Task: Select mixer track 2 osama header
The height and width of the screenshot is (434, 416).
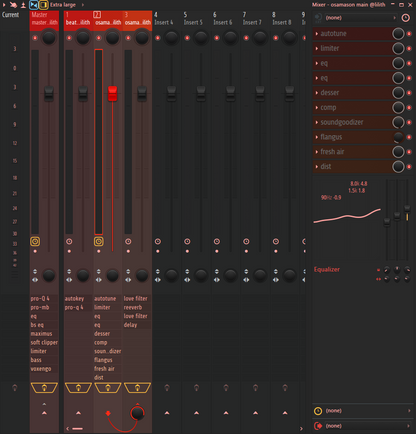Action: [x=108, y=19]
